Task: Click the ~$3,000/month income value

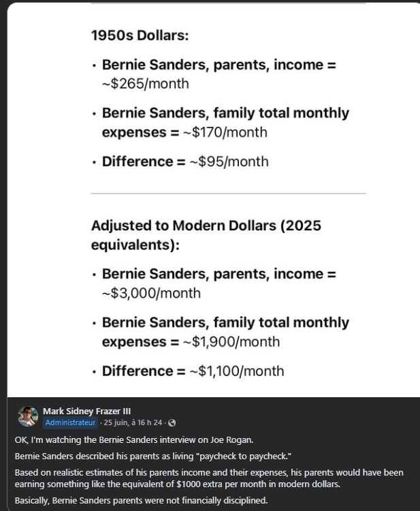Action: coord(151,293)
